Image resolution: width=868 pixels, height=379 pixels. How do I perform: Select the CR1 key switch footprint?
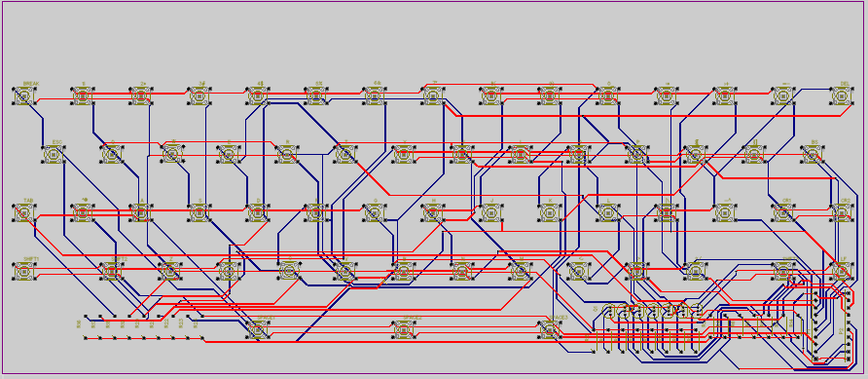click(x=782, y=212)
